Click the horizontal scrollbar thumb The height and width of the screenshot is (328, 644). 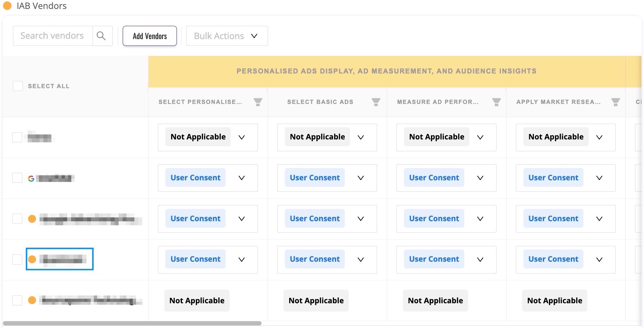coord(132,323)
